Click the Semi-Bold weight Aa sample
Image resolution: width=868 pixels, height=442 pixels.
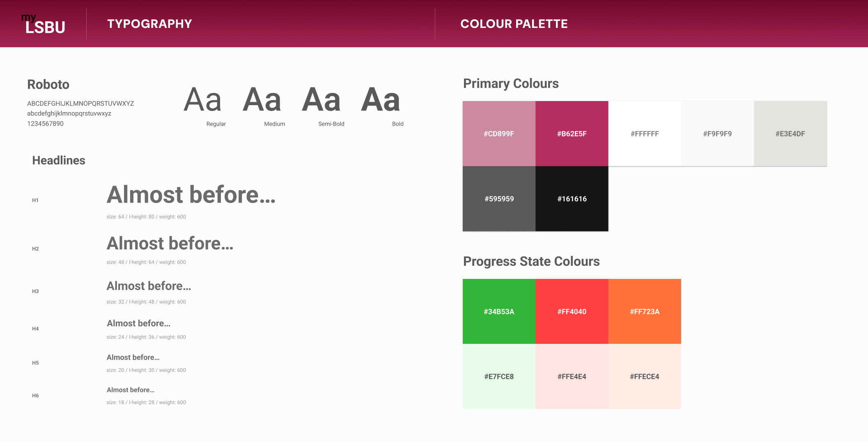pyautogui.click(x=321, y=100)
